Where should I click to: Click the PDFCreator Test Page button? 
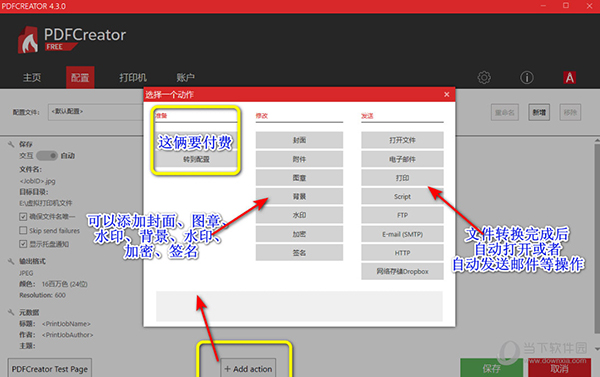click(50, 369)
